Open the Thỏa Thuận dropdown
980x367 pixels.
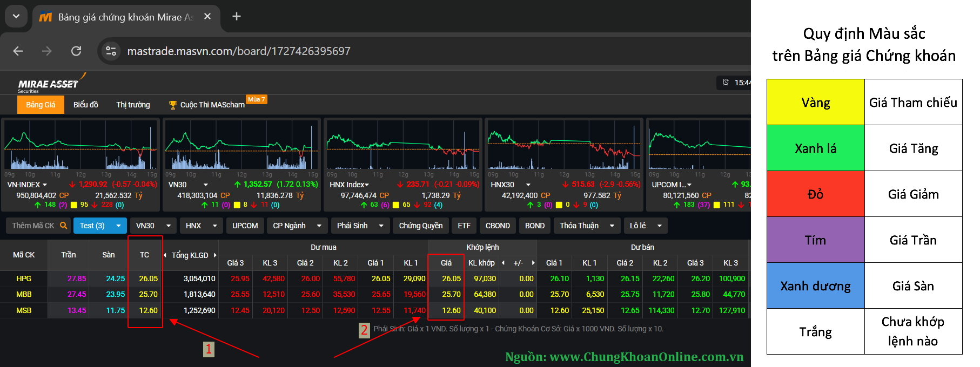click(612, 226)
